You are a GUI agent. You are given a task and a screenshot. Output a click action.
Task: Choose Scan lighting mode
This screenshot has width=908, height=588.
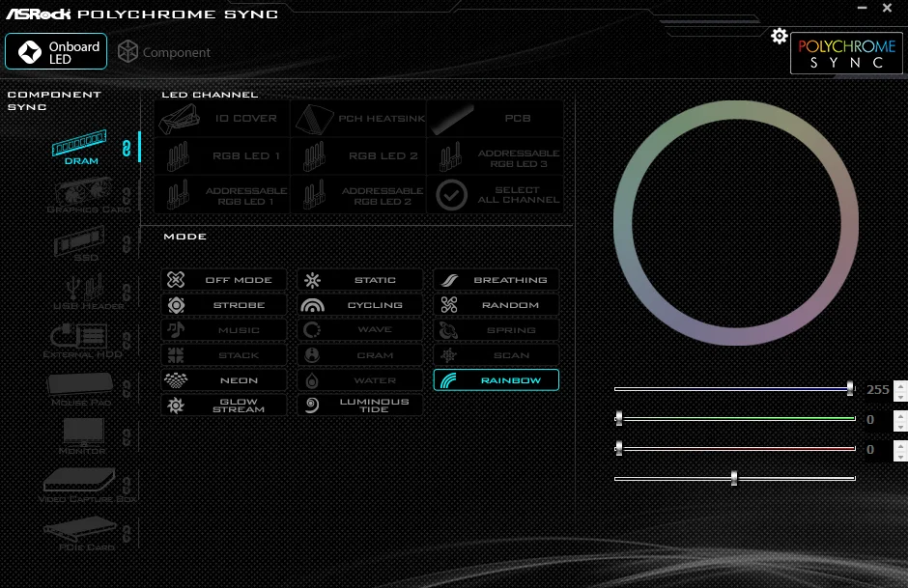497,354
